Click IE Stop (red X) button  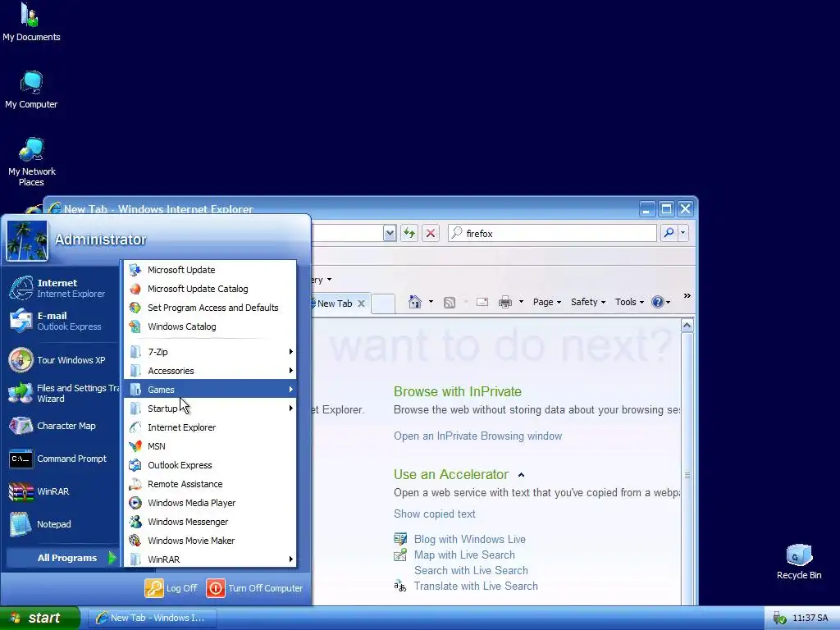pos(430,233)
